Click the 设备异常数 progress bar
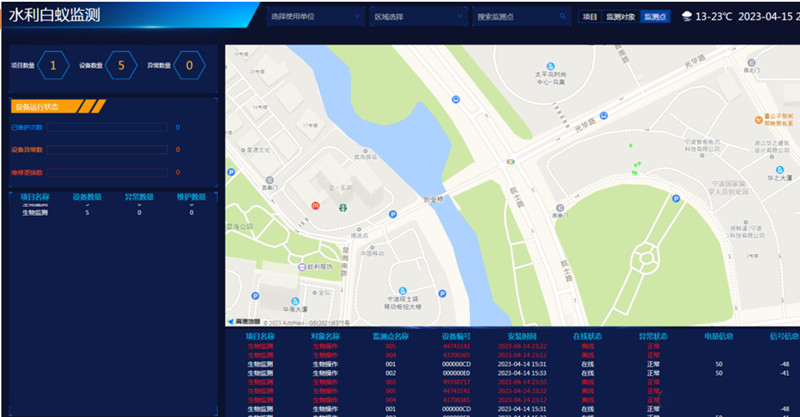The width and height of the screenshot is (800, 417). (108, 149)
